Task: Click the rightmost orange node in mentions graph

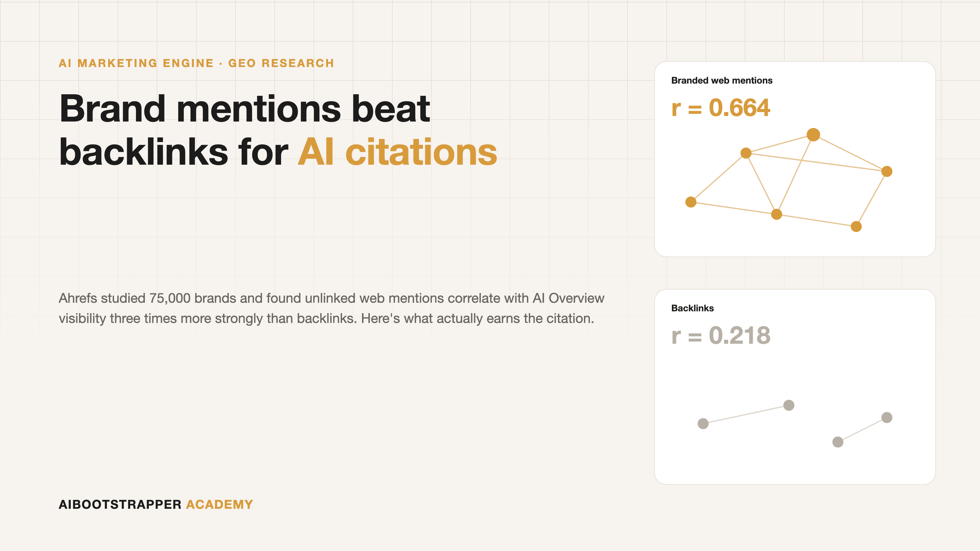Action: [887, 171]
